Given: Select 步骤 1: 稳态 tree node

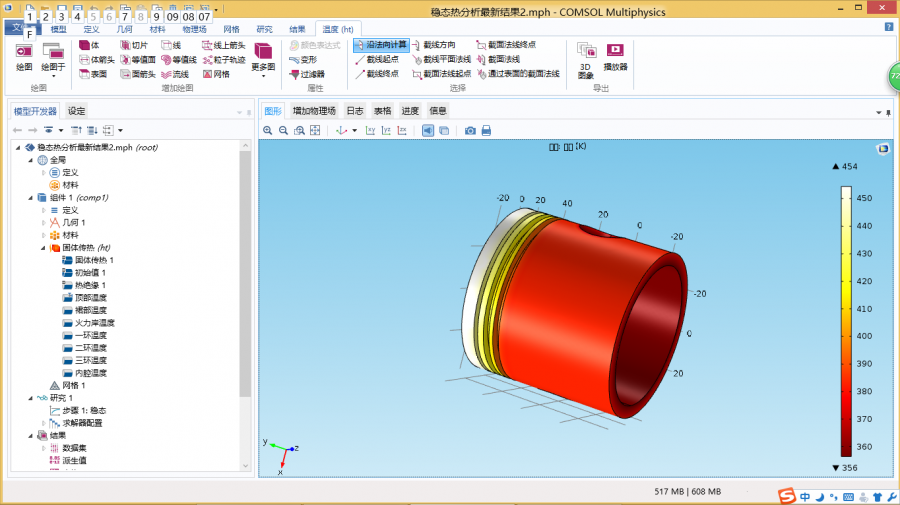Looking at the screenshot, I should [x=78, y=411].
